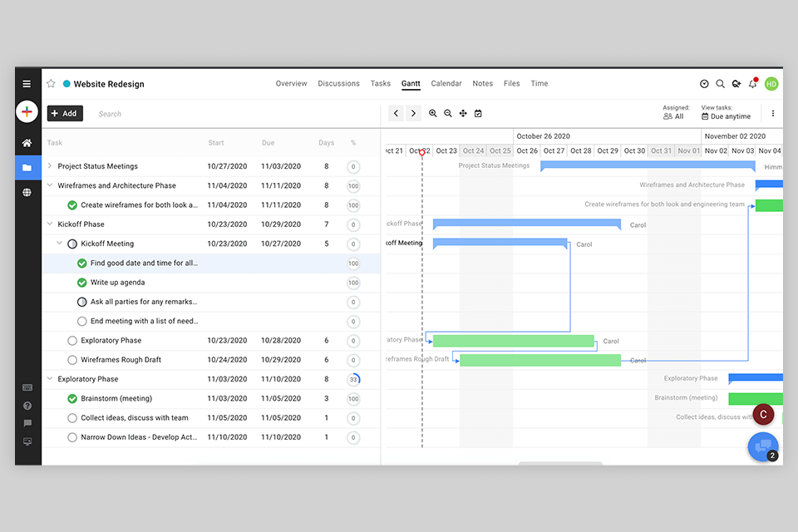The image size is (798, 532).
Task: Click the invite people icon in header
Action: (x=736, y=84)
